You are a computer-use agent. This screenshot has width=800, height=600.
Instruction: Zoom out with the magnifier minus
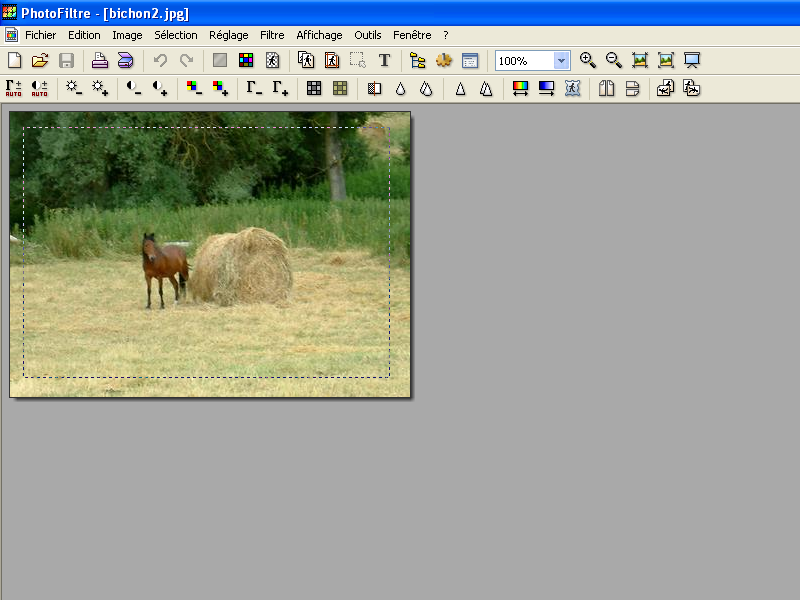(614, 60)
